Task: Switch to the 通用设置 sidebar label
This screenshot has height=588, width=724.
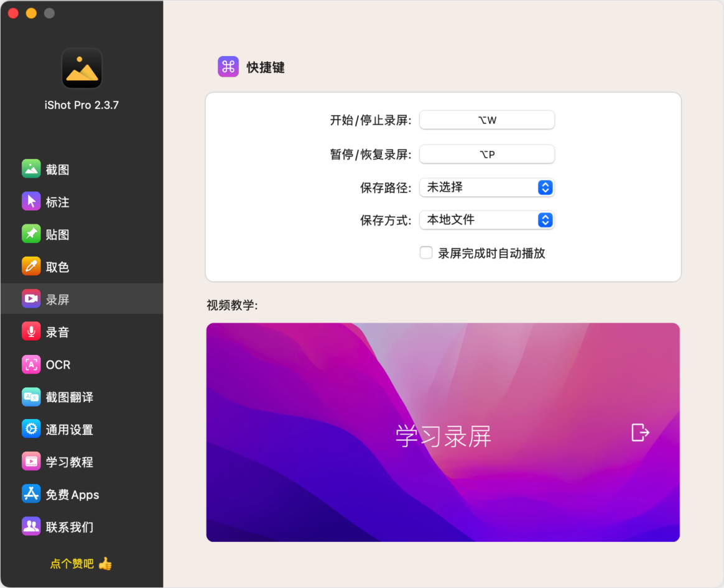Action: point(70,430)
